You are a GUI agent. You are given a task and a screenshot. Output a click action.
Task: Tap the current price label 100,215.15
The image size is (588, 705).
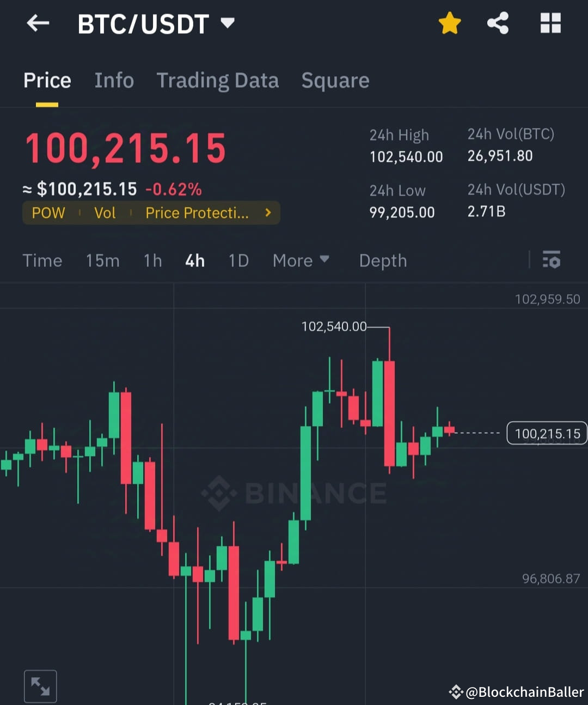547,433
